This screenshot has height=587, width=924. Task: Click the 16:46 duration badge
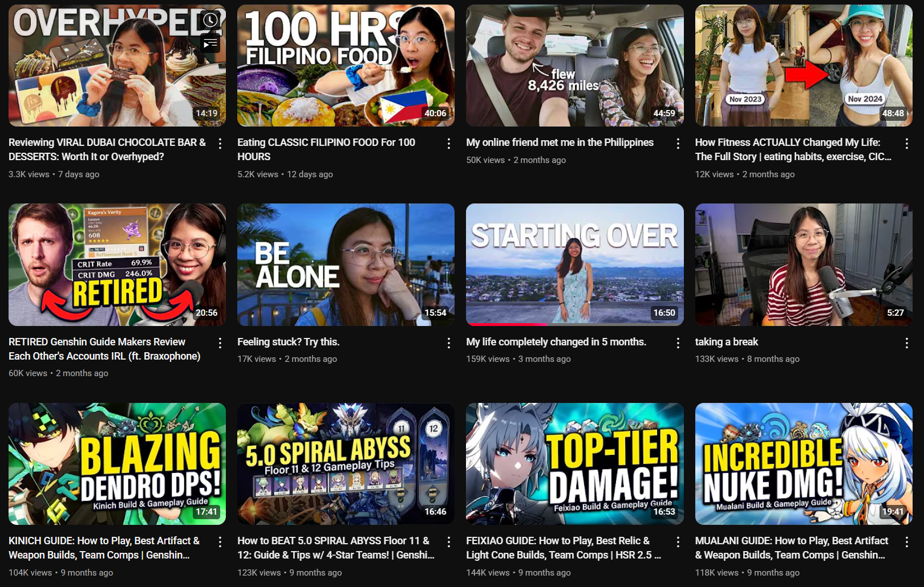click(x=435, y=512)
